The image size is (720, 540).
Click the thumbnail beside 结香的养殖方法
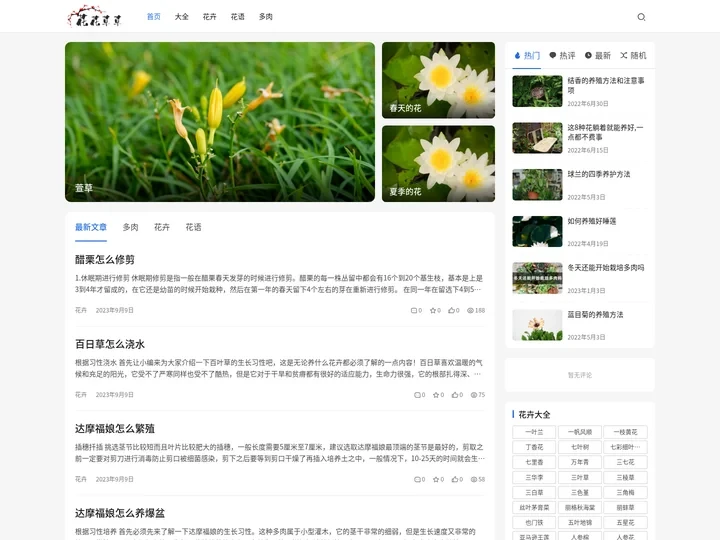[x=537, y=91]
